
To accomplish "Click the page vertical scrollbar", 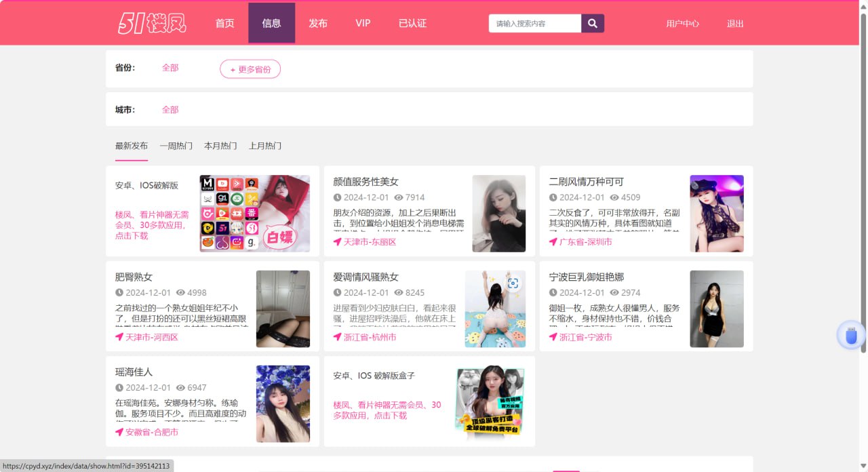I will click(x=863, y=203).
